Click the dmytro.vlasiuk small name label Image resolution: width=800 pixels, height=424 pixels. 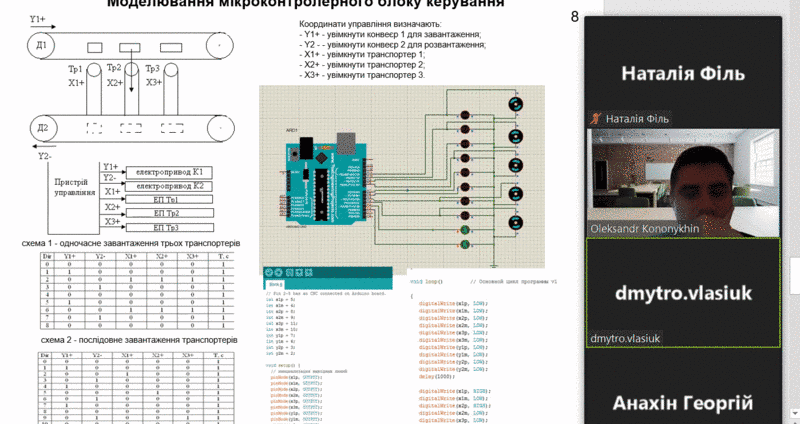(625, 338)
